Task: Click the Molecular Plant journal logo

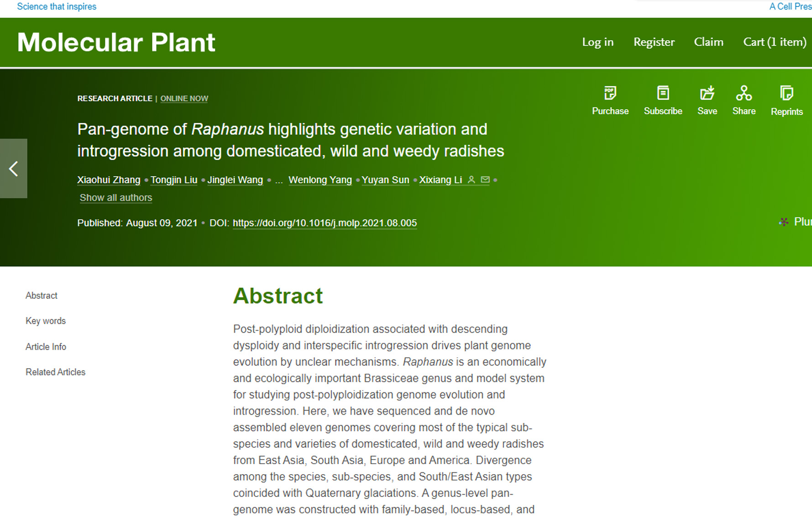Action: coord(116,42)
